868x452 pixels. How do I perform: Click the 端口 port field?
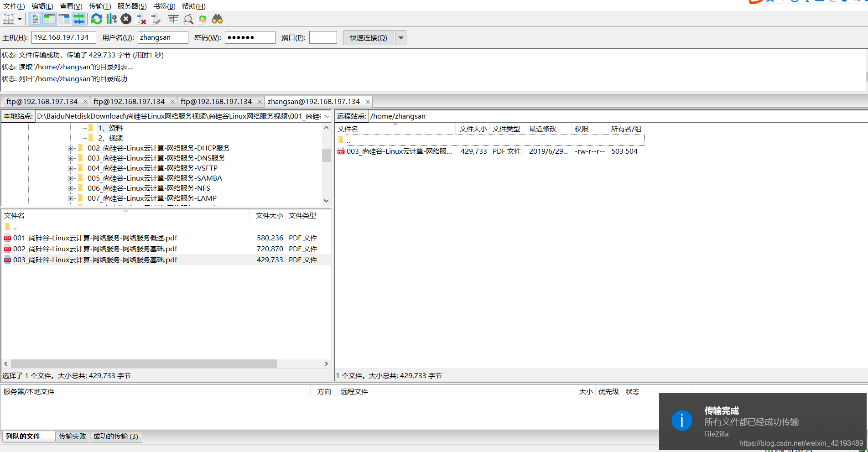[323, 37]
